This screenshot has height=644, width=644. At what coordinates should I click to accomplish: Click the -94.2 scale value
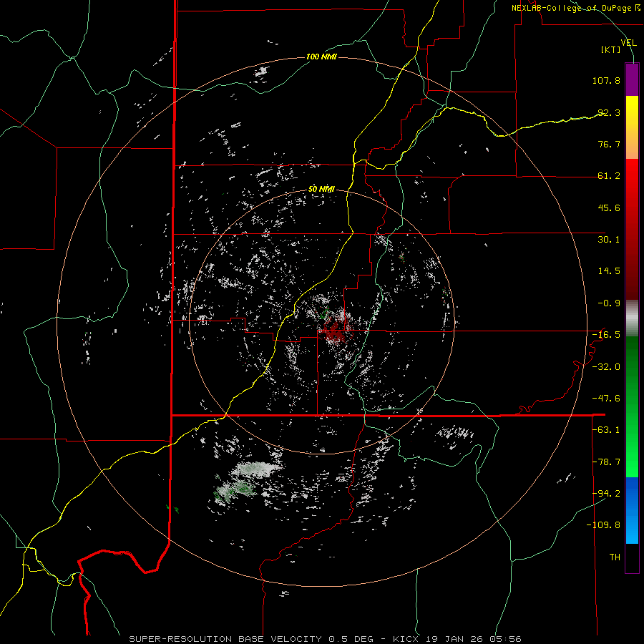[x=606, y=493]
